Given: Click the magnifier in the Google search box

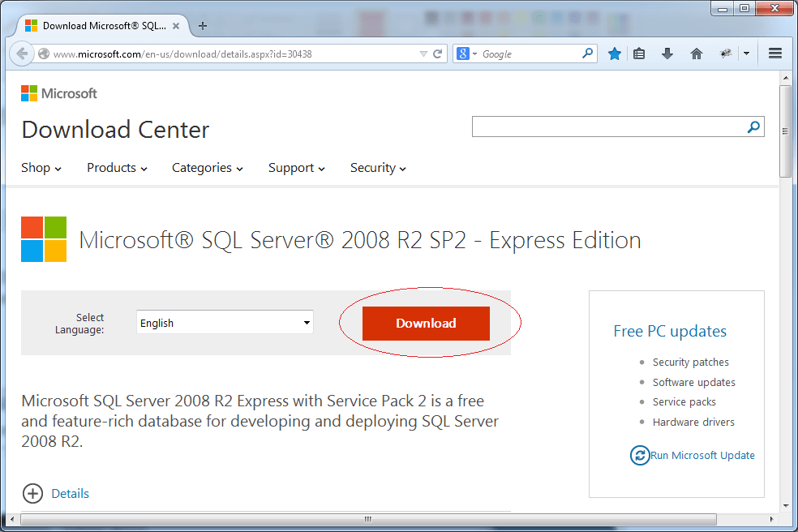Looking at the screenshot, I should click(x=587, y=53).
